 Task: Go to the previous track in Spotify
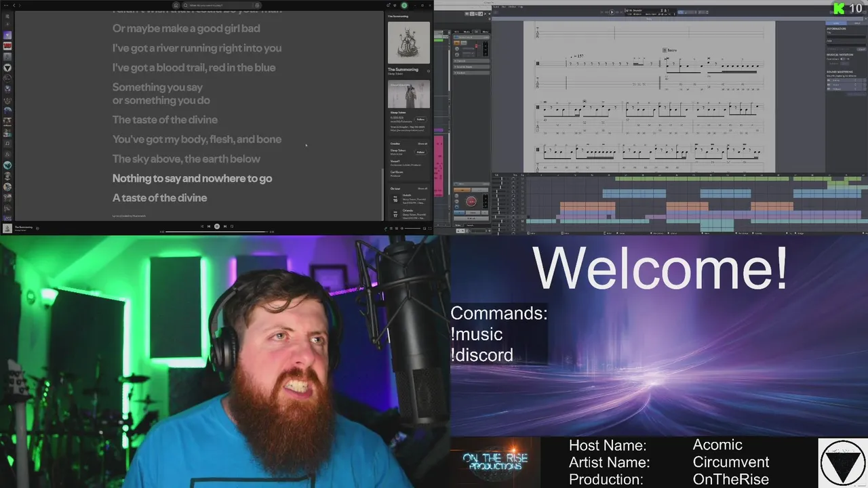(209, 226)
